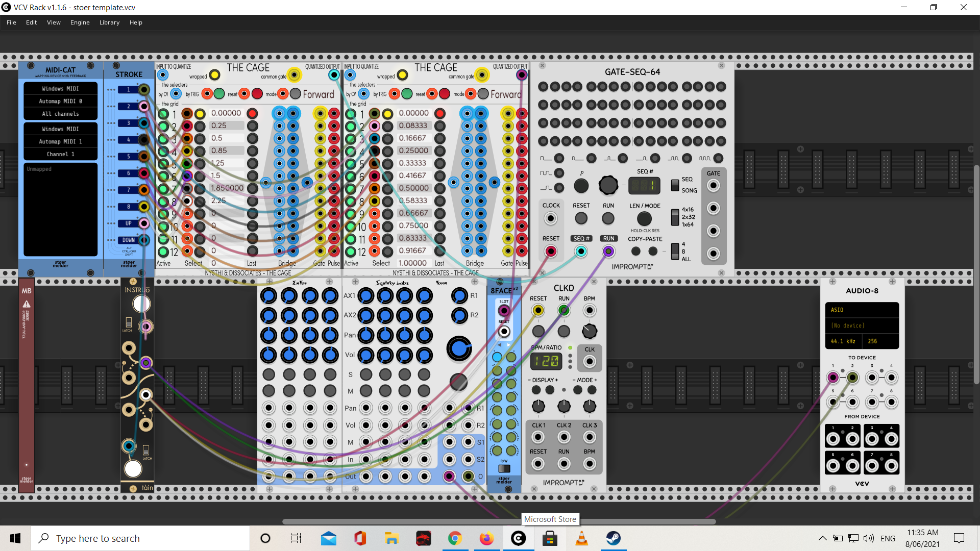Click the STROKE DOWN output jack
The image size is (980, 551).
pyautogui.click(x=144, y=240)
